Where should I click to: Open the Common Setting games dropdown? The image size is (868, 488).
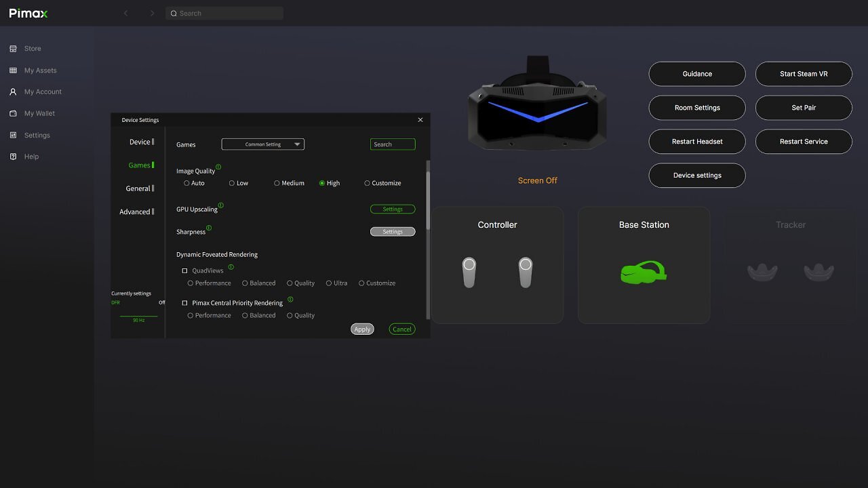[263, 144]
